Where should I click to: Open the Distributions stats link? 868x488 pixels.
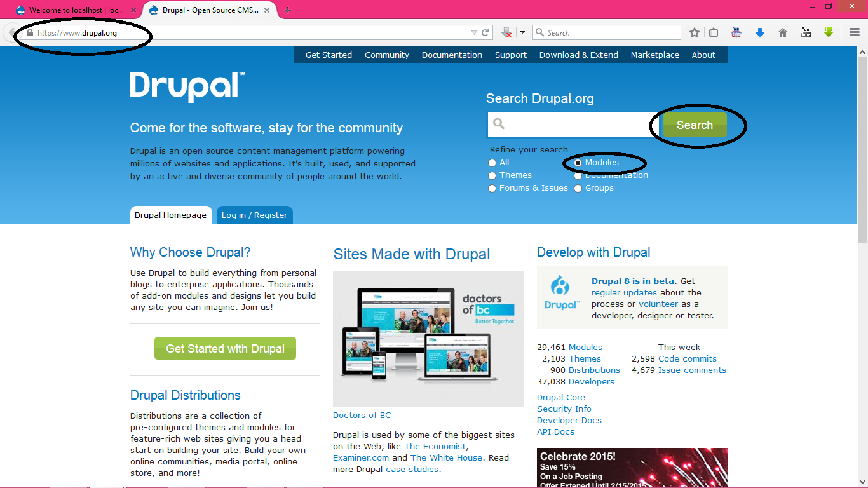(594, 370)
